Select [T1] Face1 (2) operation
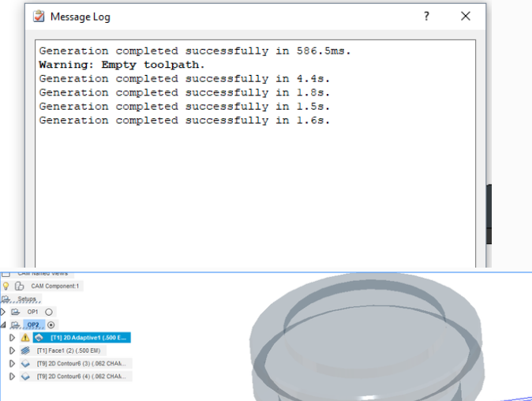 [x=69, y=350]
